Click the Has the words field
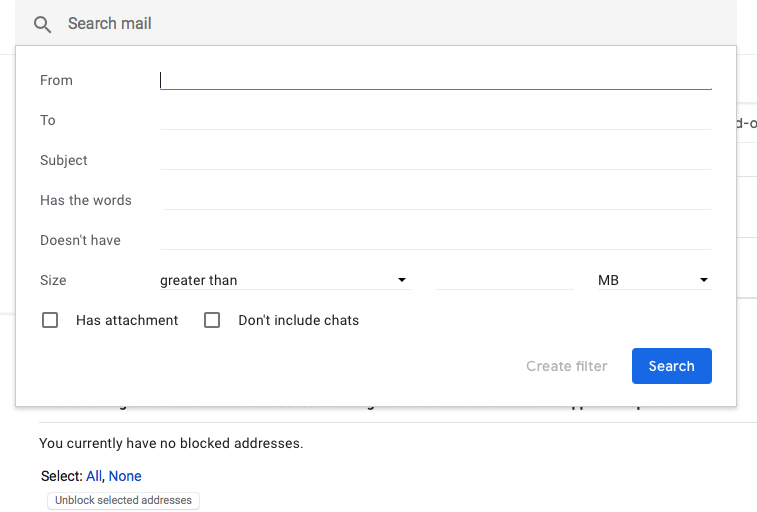The image size is (757, 512). tap(437, 200)
